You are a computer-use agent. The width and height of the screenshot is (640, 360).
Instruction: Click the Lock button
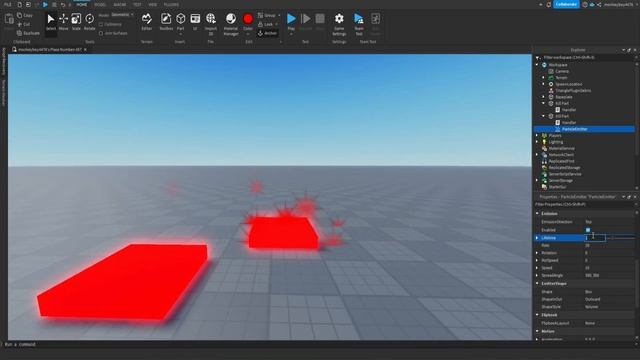(268, 24)
